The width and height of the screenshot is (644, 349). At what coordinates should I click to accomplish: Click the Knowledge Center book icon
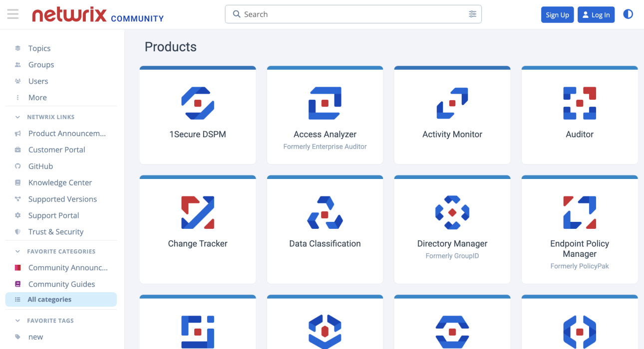coord(17,182)
